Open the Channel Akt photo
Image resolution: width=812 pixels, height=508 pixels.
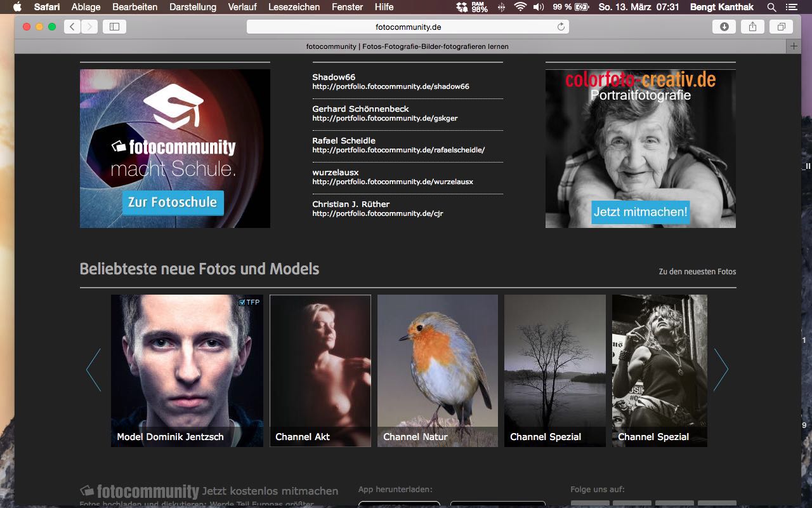pyautogui.click(x=320, y=371)
